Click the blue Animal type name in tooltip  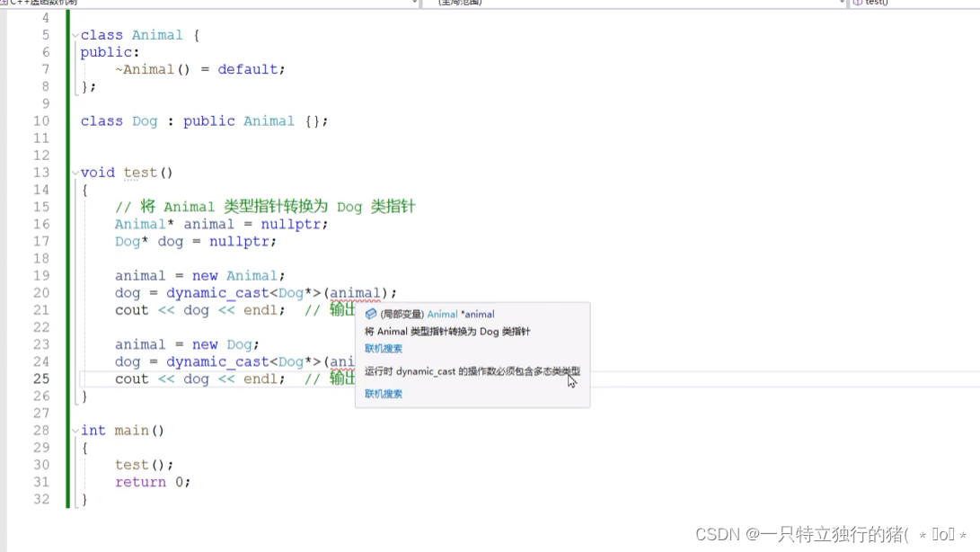[441, 314]
